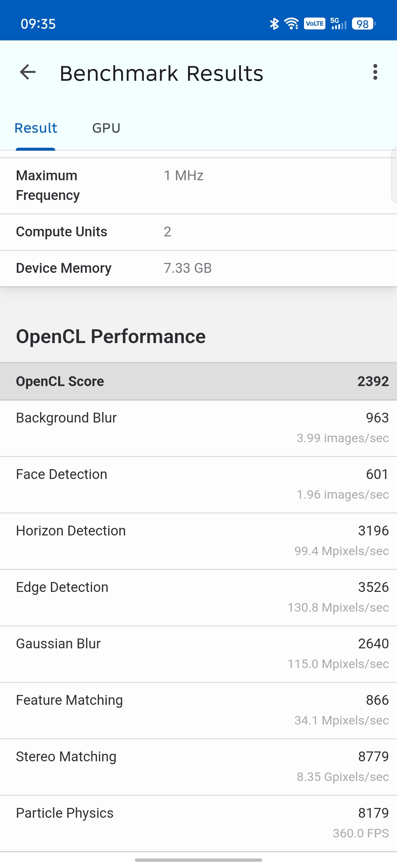Tap the status bar clock
397x868 pixels.
pos(38,24)
